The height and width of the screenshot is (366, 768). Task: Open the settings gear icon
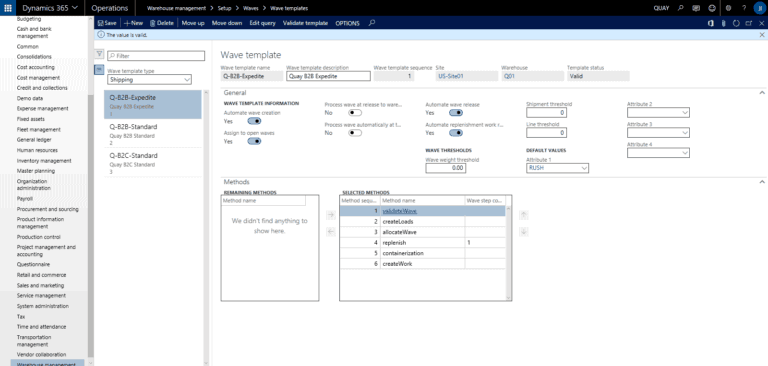click(728, 8)
